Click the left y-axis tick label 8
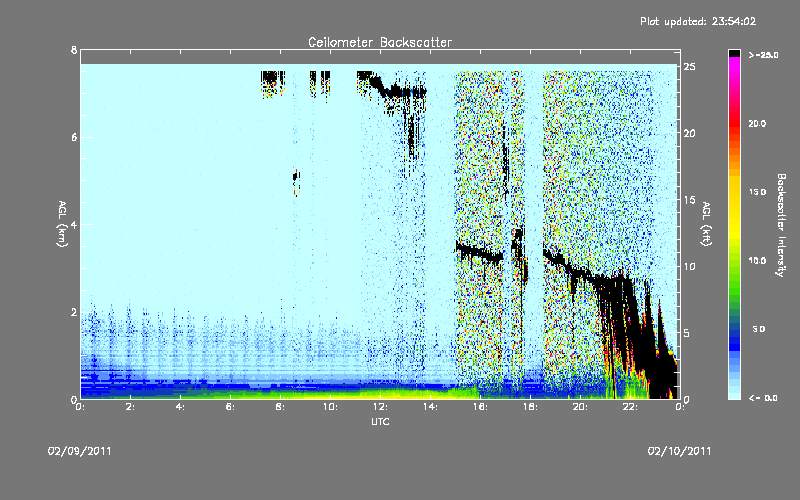This screenshot has height=500, width=800. pyautogui.click(x=74, y=50)
